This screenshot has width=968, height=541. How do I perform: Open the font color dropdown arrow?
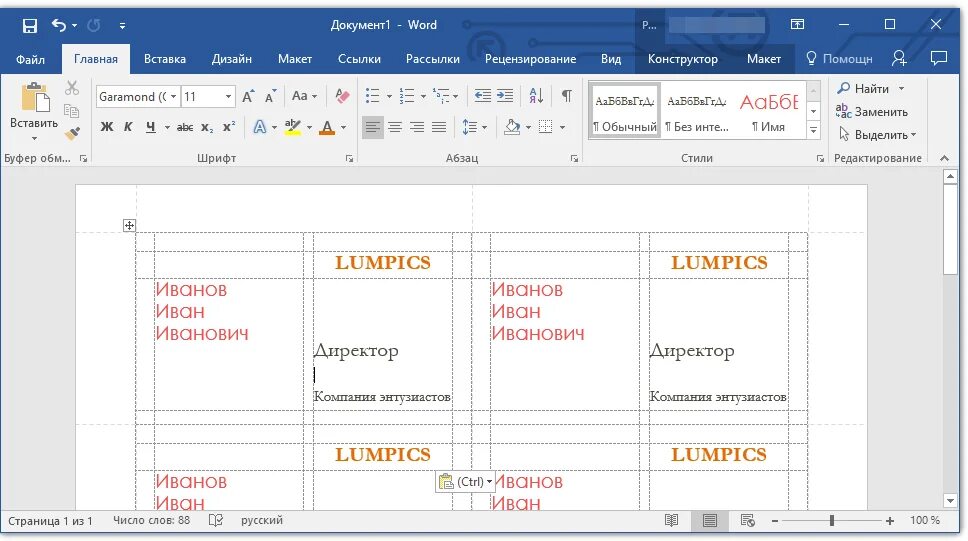pyautogui.click(x=344, y=127)
